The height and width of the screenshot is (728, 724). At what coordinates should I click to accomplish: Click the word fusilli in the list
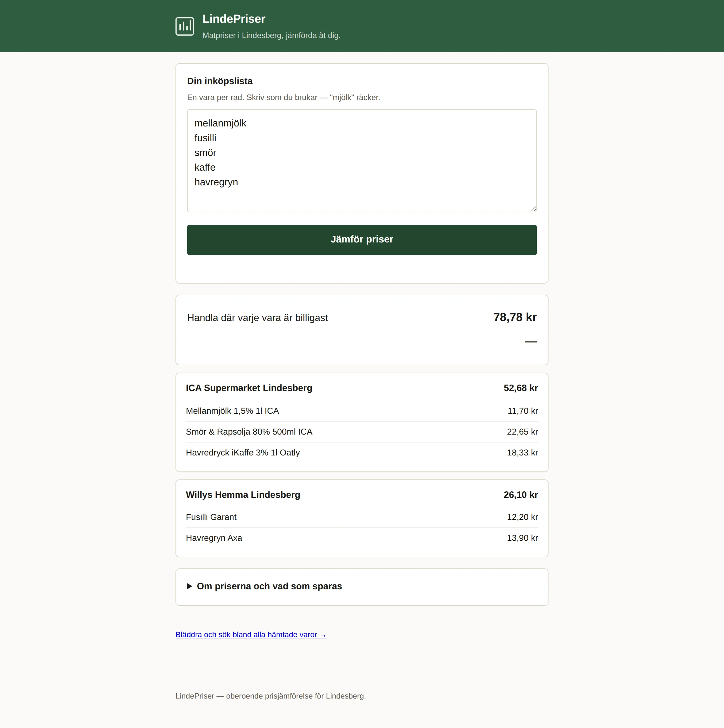(205, 138)
